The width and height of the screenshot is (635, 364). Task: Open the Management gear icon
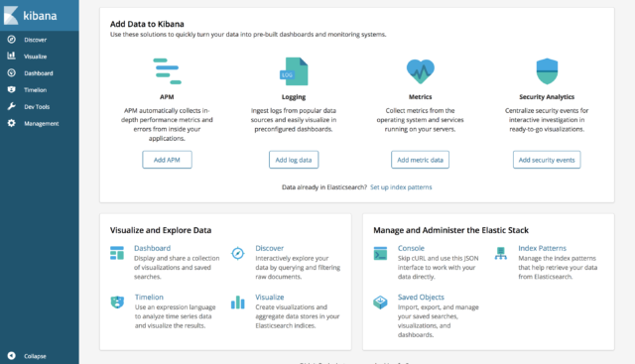11,123
